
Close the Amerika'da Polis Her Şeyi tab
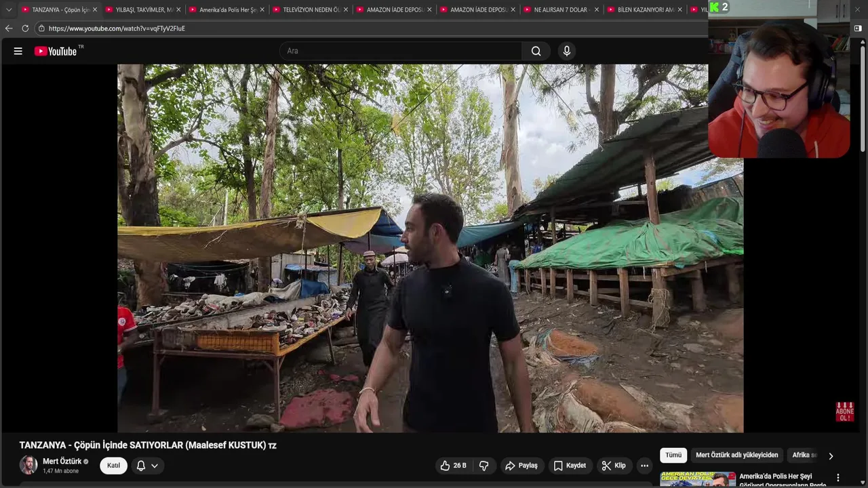pos(262,9)
